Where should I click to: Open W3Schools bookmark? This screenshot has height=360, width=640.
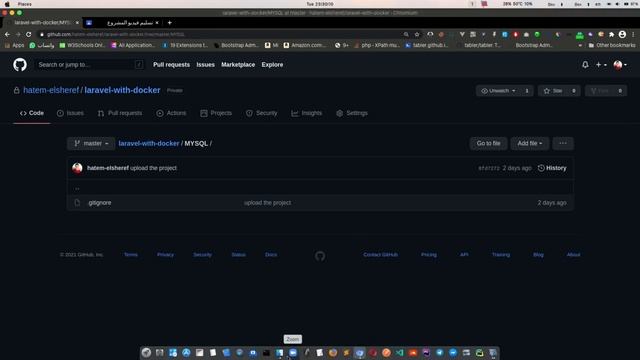point(82,45)
